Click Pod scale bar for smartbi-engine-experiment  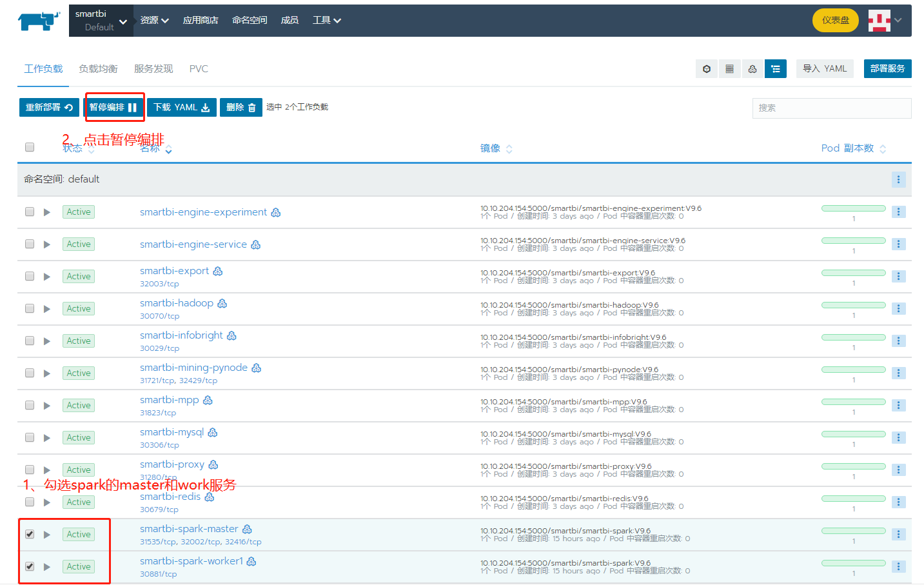[x=854, y=208]
